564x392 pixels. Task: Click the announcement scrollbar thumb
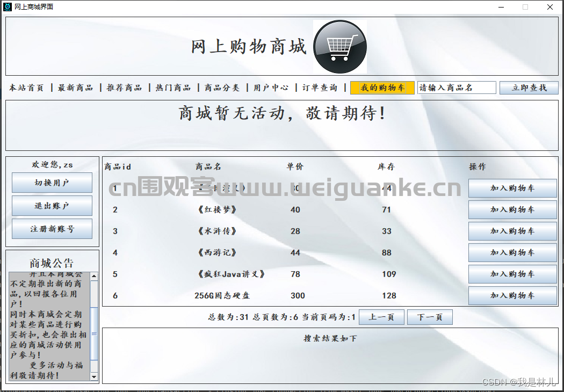click(94, 334)
